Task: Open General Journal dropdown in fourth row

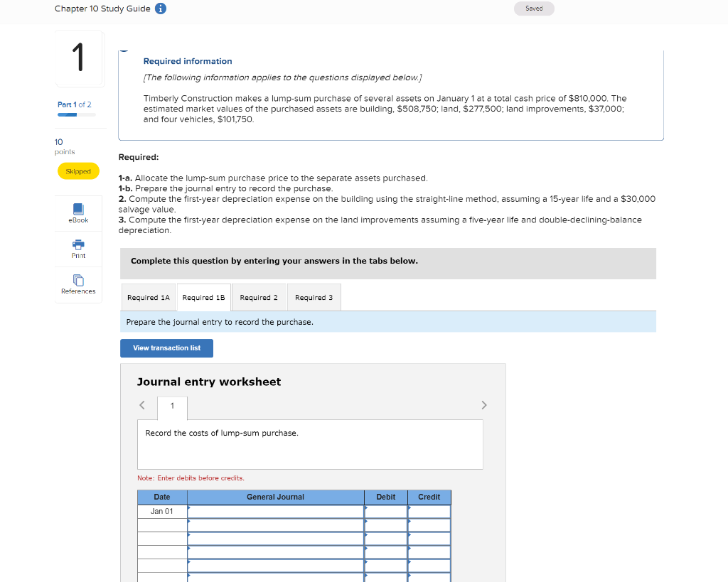Action: coord(276,552)
